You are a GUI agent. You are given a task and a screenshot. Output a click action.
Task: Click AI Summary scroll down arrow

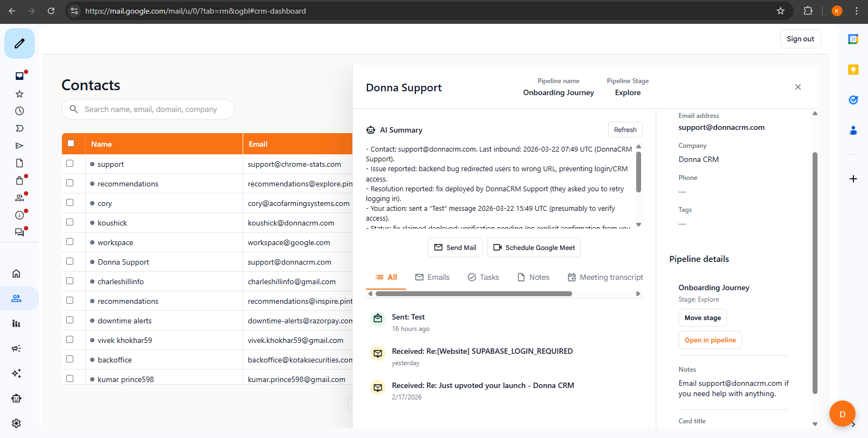click(x=639, y=225)
